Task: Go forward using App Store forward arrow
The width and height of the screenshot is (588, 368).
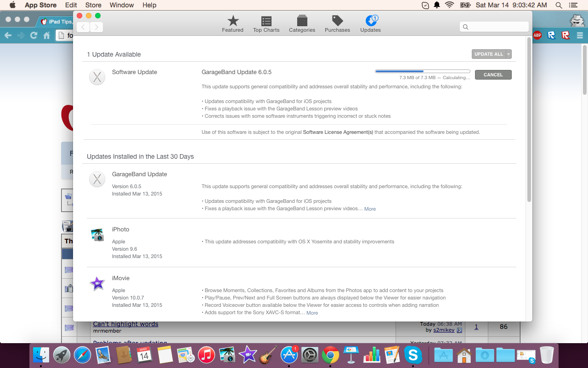Action: point(96,27)
